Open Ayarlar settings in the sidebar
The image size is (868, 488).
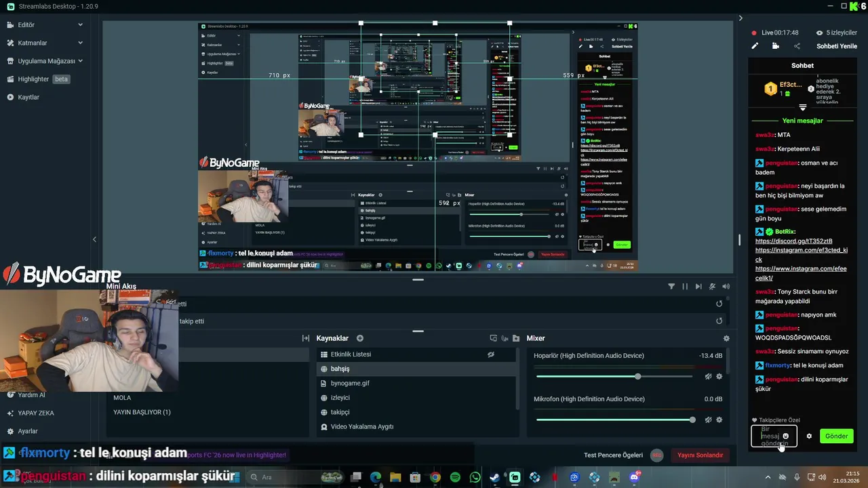click(23, 431)
